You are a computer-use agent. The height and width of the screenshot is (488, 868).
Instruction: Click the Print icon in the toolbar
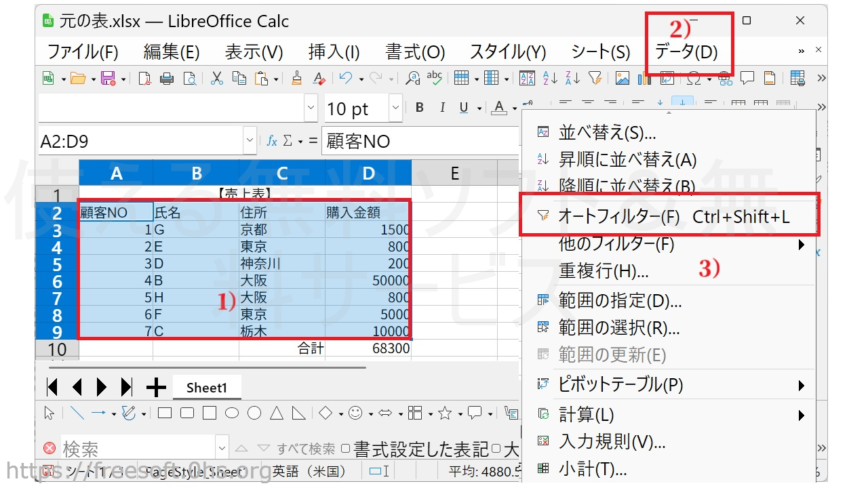167,79
